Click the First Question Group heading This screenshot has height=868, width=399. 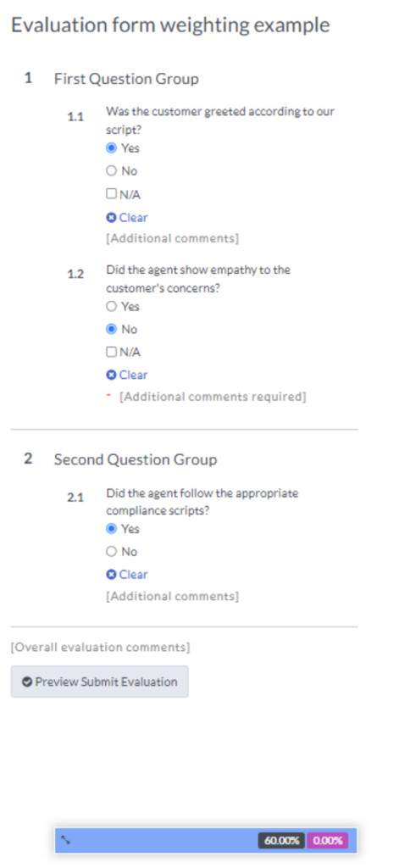pyautogui.click(x=126, y=79)
